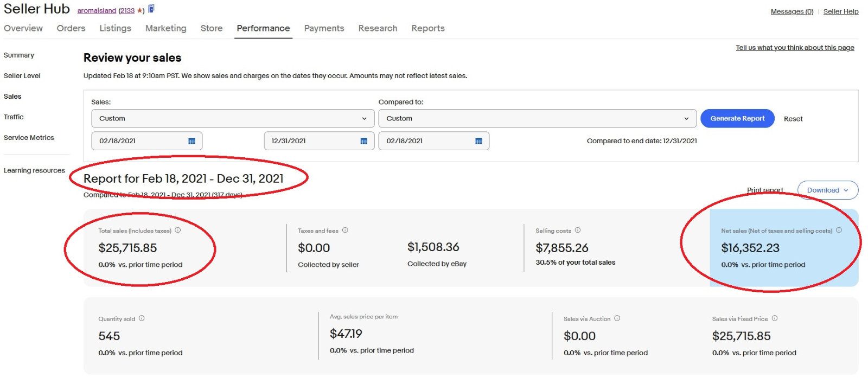Click info icon next to Taxes and fees

345,230
